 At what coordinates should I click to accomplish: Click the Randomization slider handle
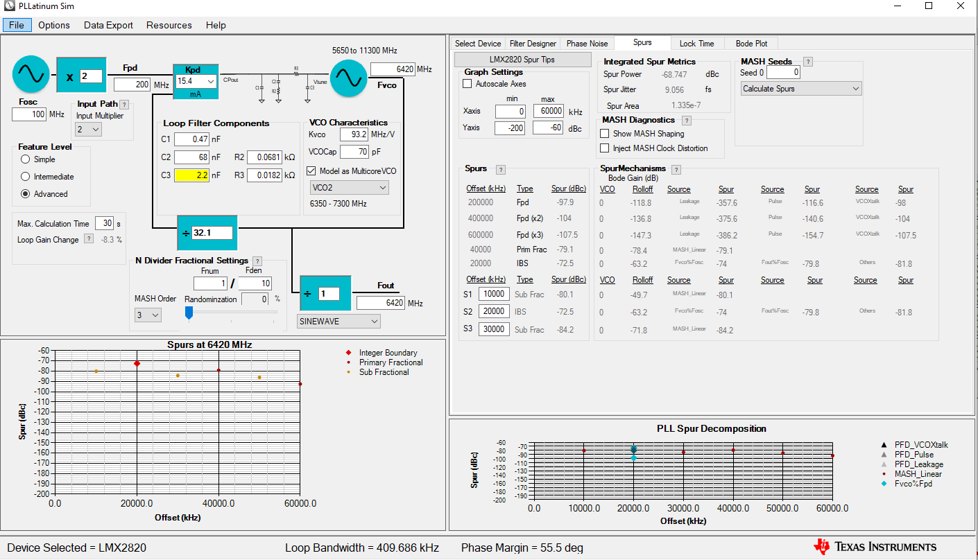(189, 313)
